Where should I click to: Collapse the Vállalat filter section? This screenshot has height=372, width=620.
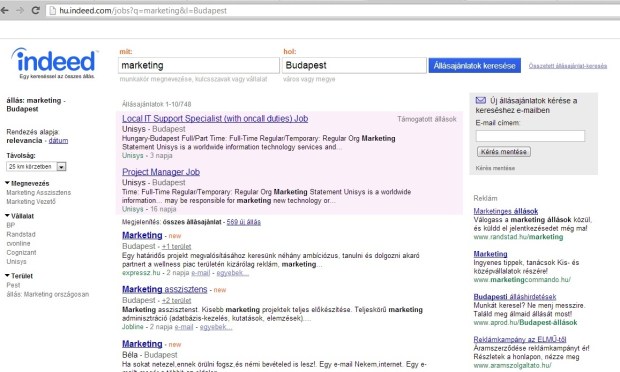point(19,216)
